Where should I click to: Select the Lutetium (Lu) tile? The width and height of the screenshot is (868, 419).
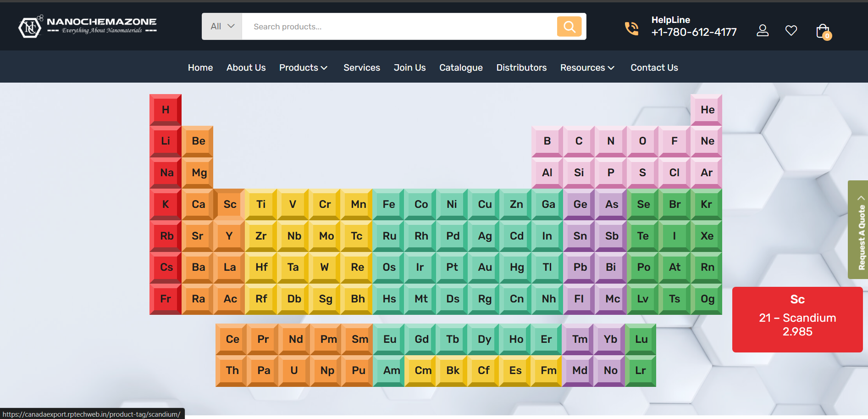[641, 340]
